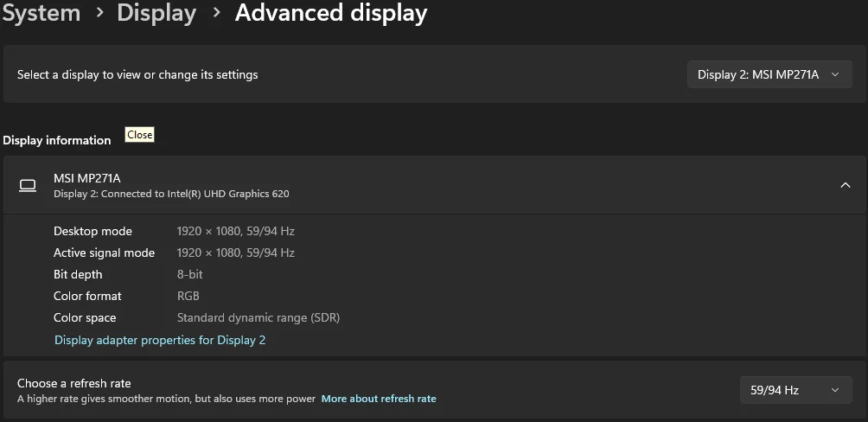Click the RGB color format value
Screen dimensions: 868x422
point(188,296)
